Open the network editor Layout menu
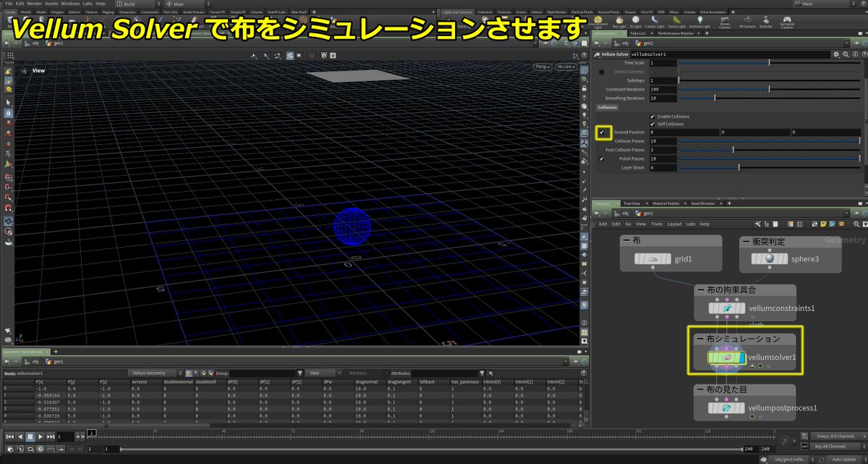This screenshot has width=868, height=464. coord(674,224)
